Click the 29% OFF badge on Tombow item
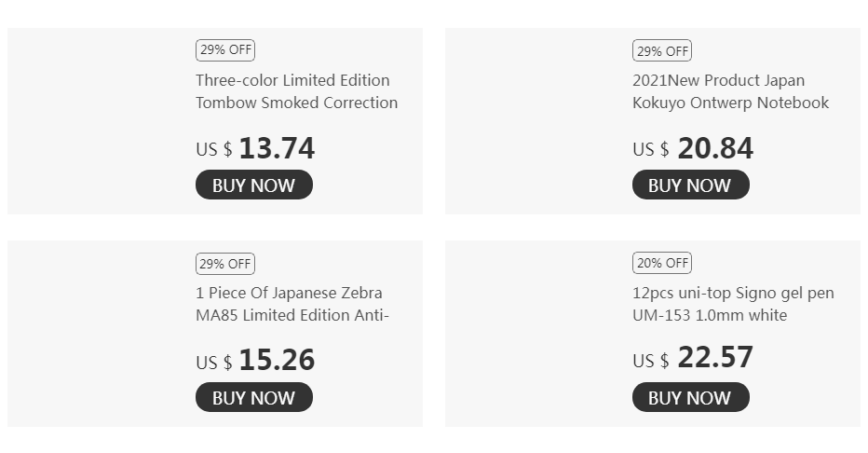The width and height of the screenshot is (868, 453). 224,50
